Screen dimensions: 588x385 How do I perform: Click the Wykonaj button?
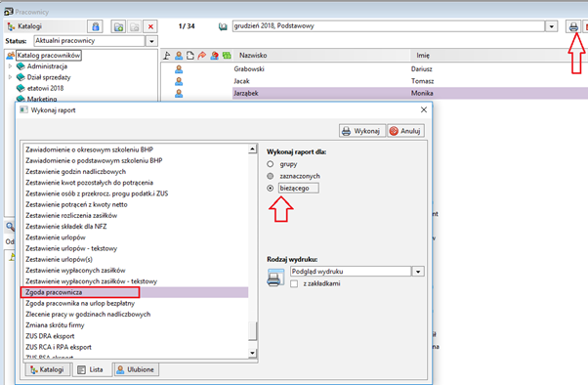pyautogui.click(x=361, y=131)
